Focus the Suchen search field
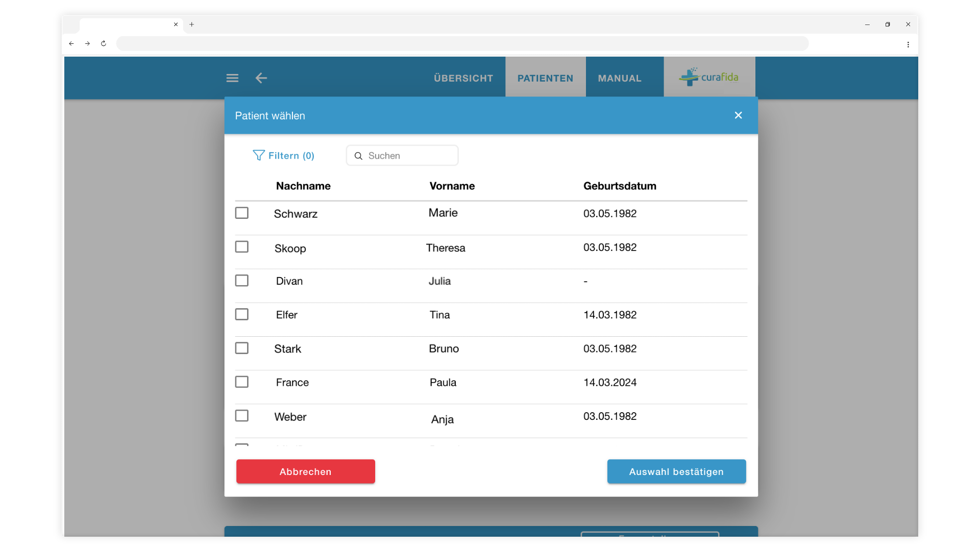980x551 pixels. click(402, 156)
